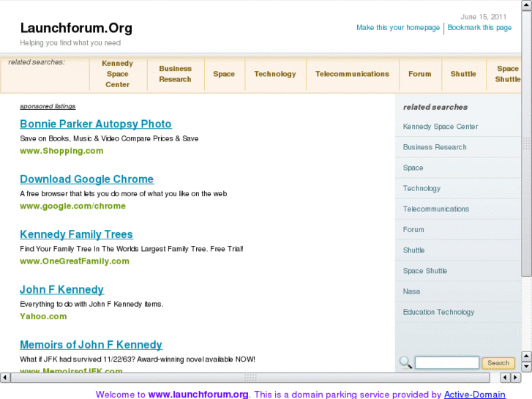The width and height of the screenshot is (532, 399).
Task: Click the search text input field
Action: click(447, 362)
